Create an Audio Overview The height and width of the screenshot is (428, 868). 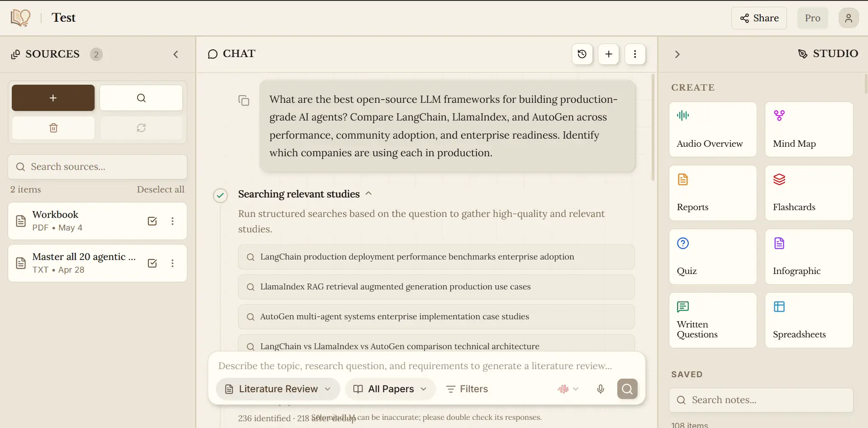click(x=713, y=130)
